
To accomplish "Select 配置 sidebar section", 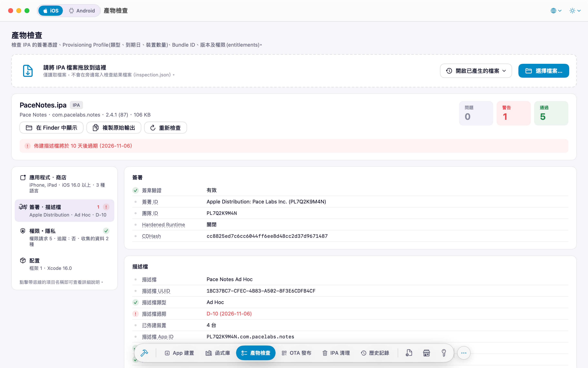I will point(64,264).
